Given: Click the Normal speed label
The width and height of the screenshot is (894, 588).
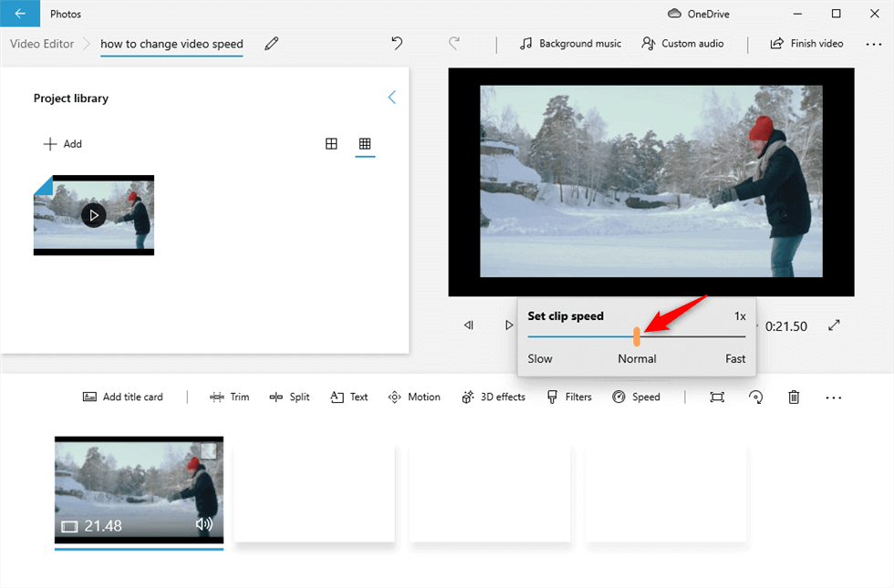Looking at the screenshot, I should (x=637, y=358).
